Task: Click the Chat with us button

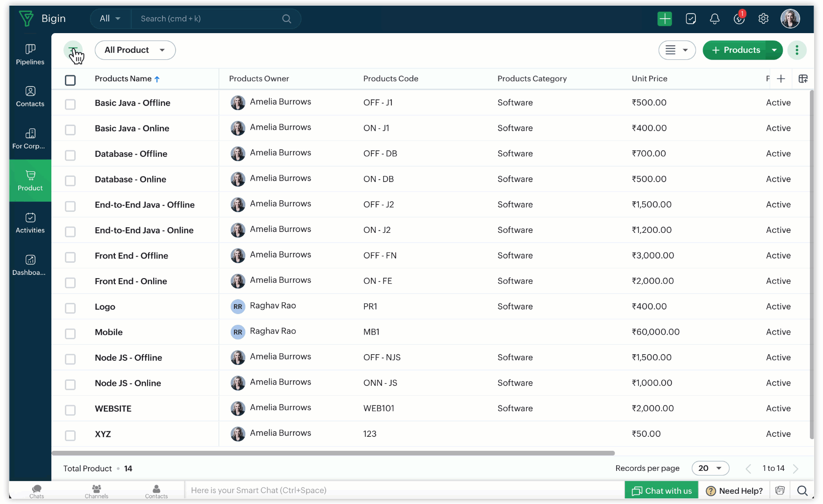Action: [661, 490]
